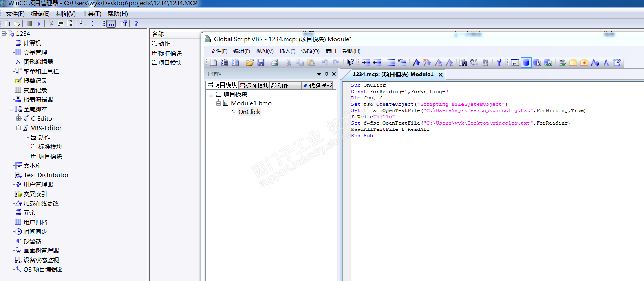Click the End Sub code line
This screenshot has width=644, height=281.
(x=362, y=136)
